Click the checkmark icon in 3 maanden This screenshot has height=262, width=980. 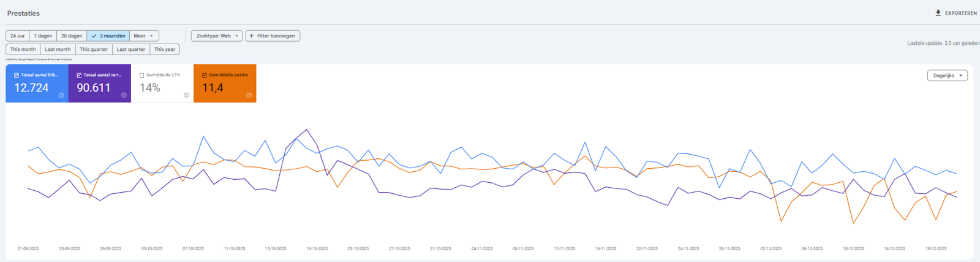tap(94, 36)
